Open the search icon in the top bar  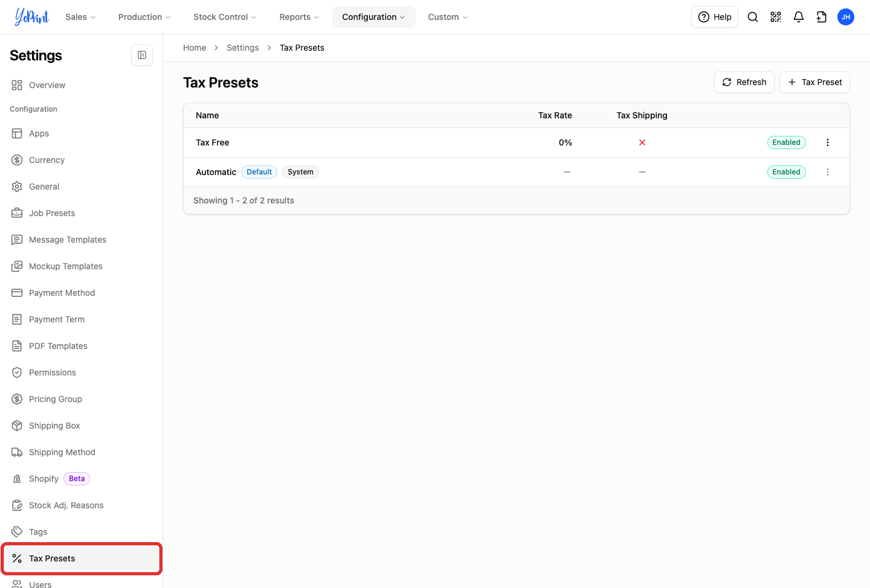click(x=753, y=17)
